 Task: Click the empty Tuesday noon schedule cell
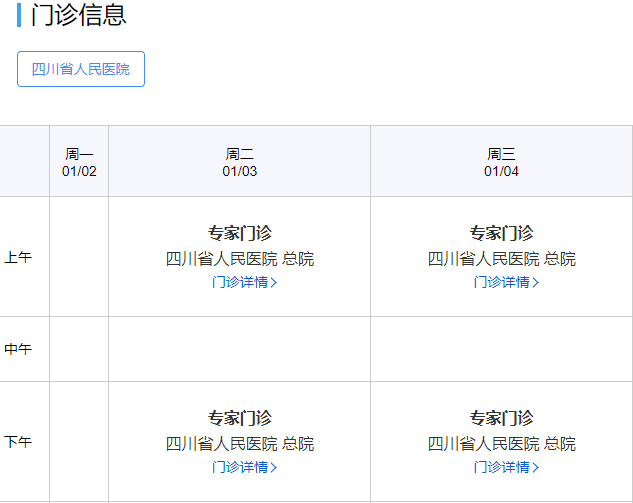point(239,349)
